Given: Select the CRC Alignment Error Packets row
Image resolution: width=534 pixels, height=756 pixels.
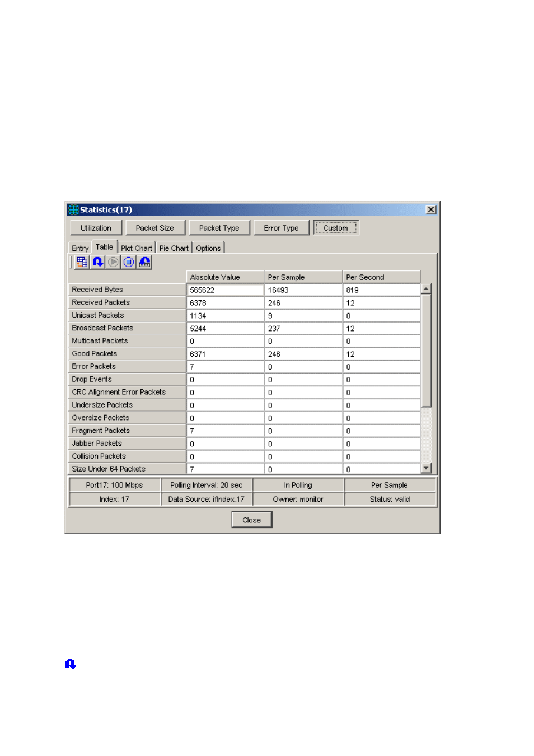Looking at the screenshot, I should (x=127, y=393).
